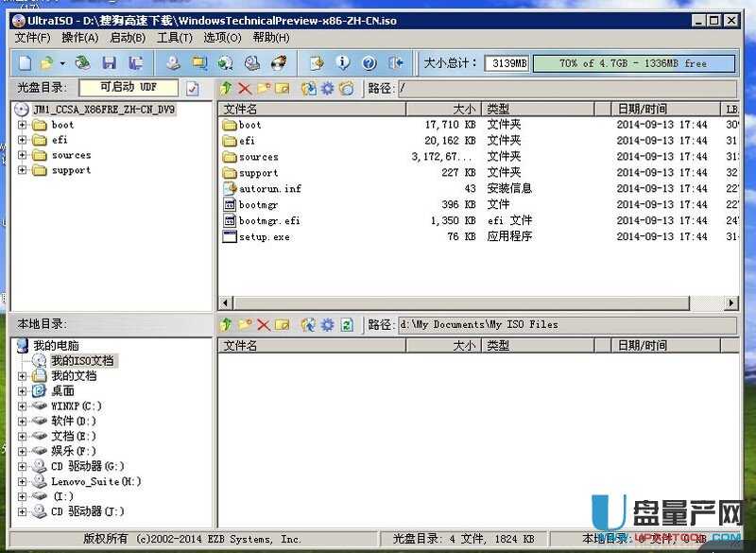Expand the sources folder in image tree
756x553 pixels.
pos(23,155)
